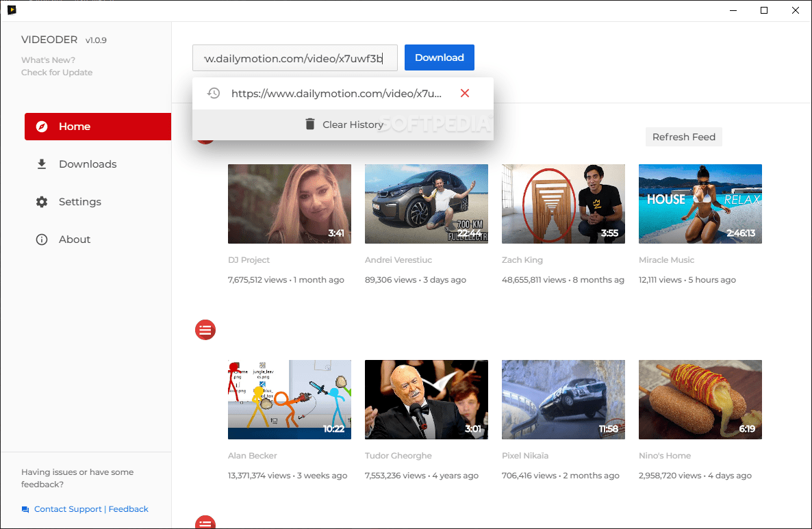The image size is (812, 529).
Task: Open the Andrei Verestiuc car video thumbnail
Action: tap(426, 204)
